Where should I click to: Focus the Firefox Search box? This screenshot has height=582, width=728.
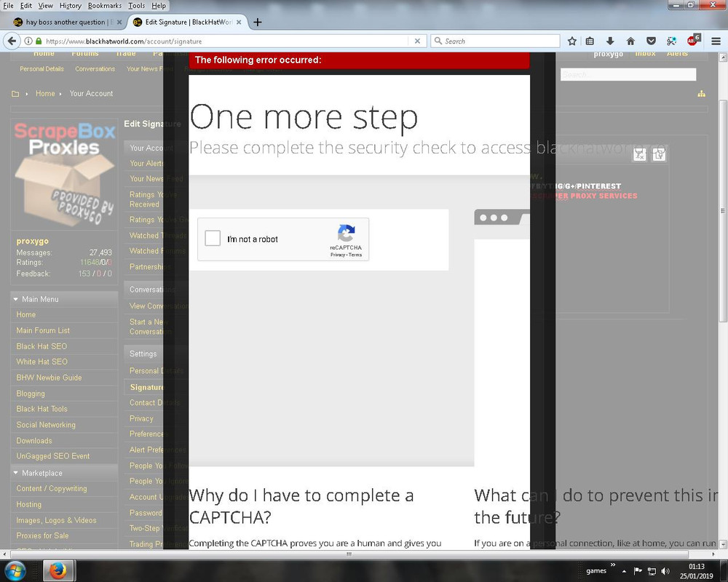[x=495, y=41]
